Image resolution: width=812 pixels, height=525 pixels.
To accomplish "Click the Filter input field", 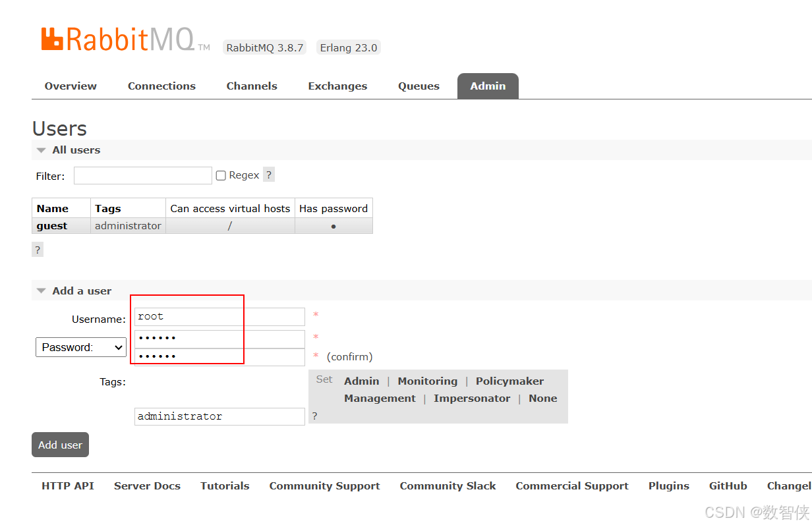I will pos(143,175).
